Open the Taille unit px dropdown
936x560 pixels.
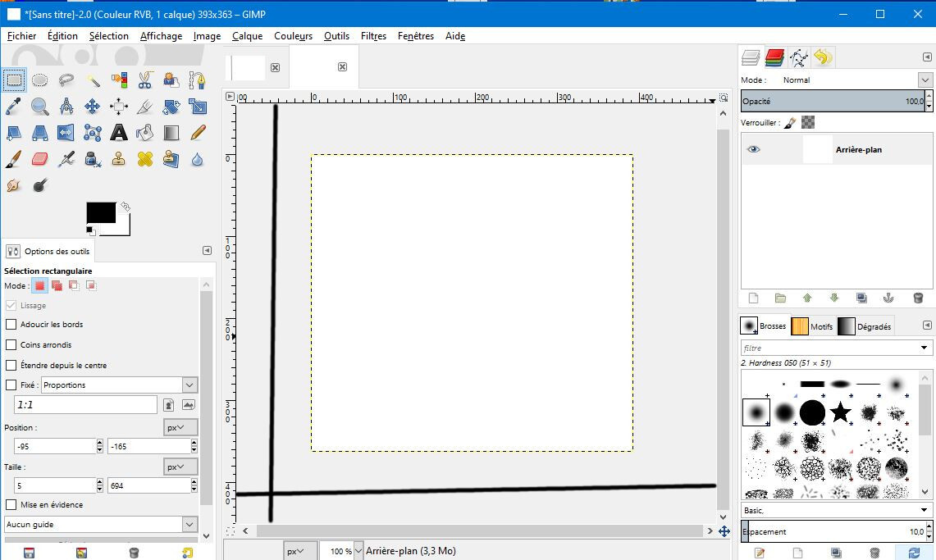click(x=180, y=467)
